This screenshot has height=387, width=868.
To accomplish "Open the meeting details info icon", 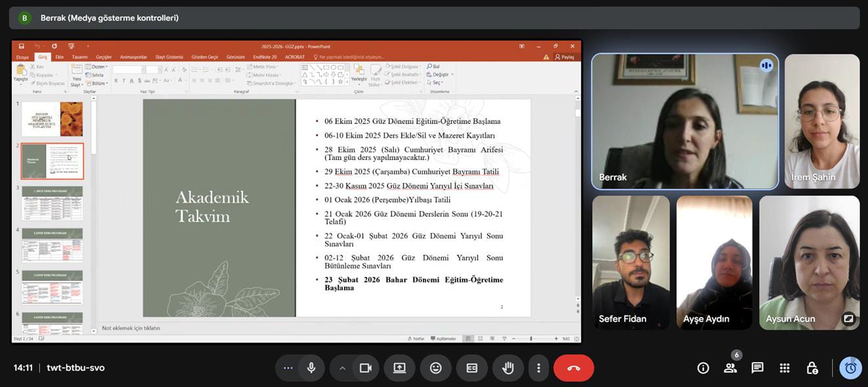I will coord(703,368).
